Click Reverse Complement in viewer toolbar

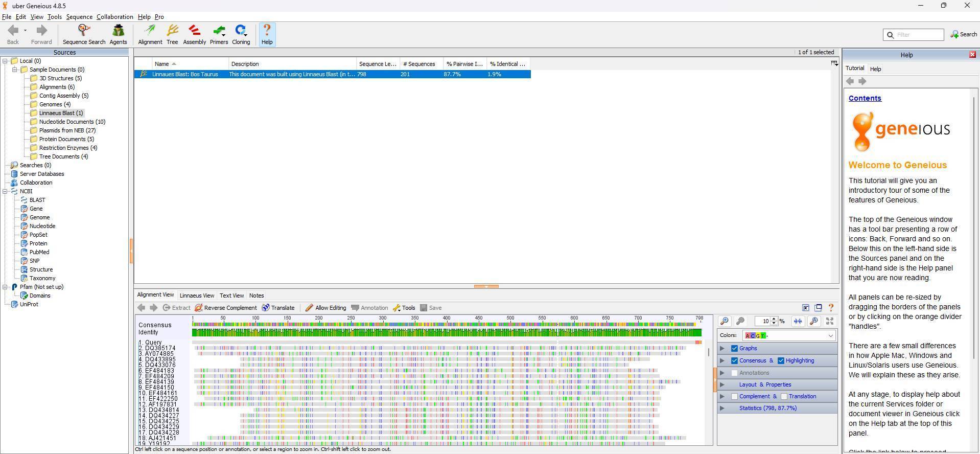226,308
